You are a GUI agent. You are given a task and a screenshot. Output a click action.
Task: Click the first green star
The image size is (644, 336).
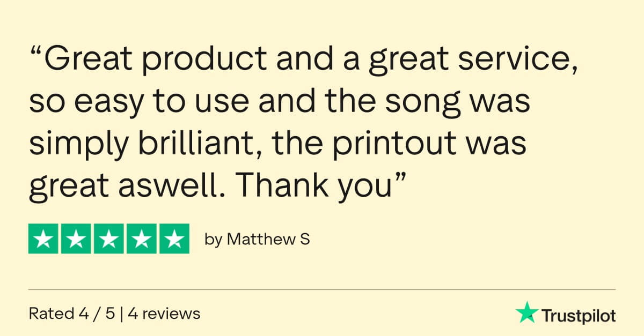coord(43,238)
